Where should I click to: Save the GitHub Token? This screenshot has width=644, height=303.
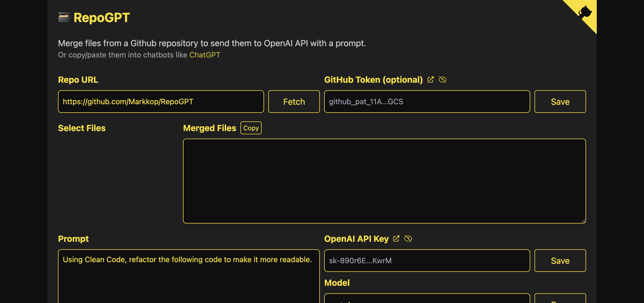(560, 102)
